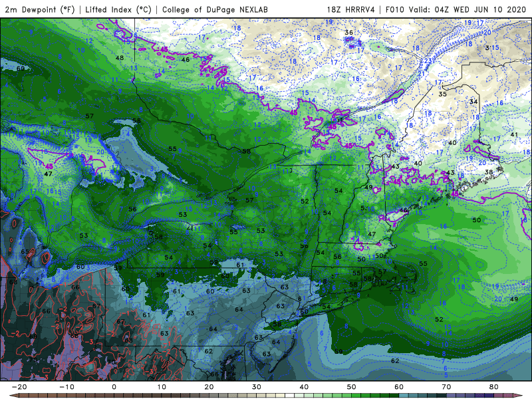Click the 40 label on the color scale
The width and height of the screenshot is (532, 399).
(x=304, y=387)
